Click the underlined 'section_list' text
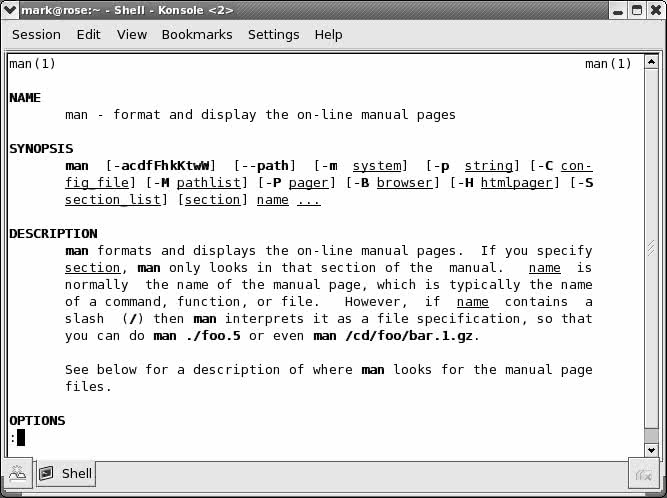667x498 pixels. pyautogui.click(x=113, y=200)
